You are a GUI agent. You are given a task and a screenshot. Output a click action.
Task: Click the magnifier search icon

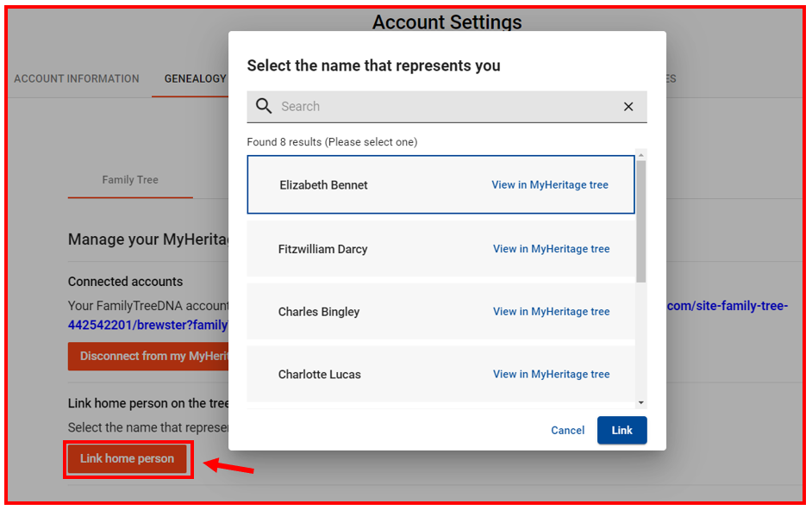pos(264,106)
